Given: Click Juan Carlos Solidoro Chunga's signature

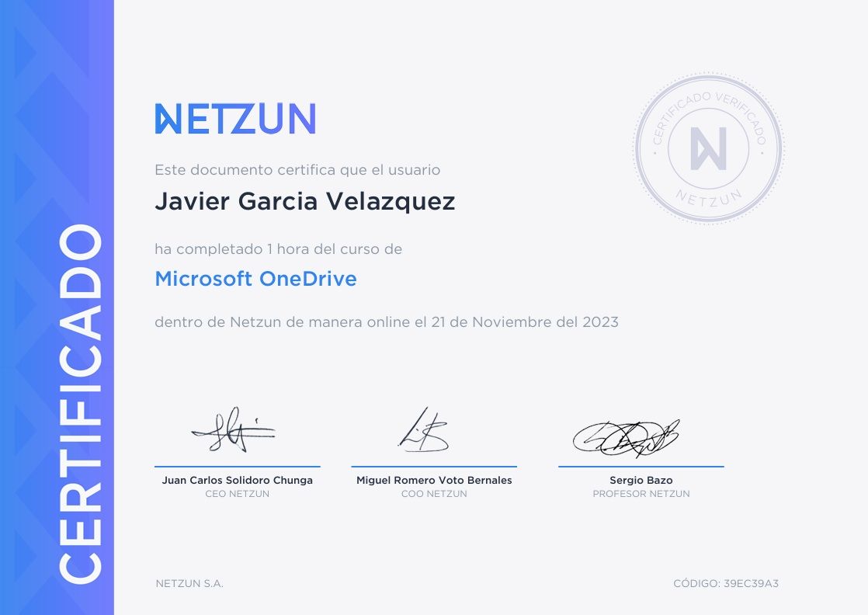Looking at the screenshot, I should (x=234, y=430).
